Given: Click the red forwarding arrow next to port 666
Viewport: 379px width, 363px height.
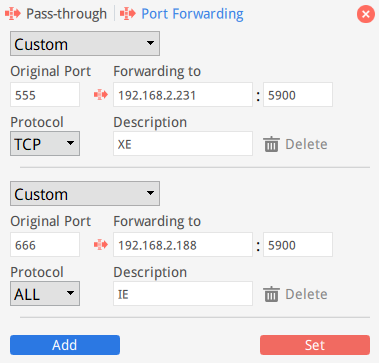Looking at the screenshot, I should [x=101, y=245].
